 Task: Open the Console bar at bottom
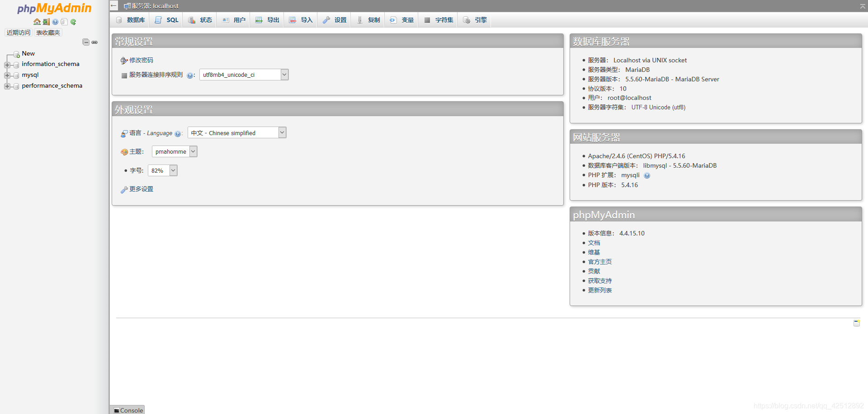(128, 410)
